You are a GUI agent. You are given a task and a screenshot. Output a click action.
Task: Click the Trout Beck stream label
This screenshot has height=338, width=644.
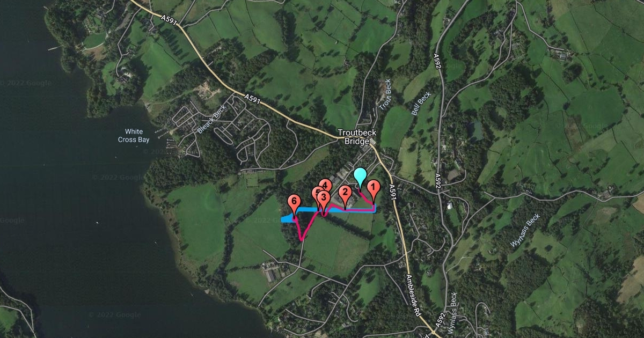[x=385, y=94]
